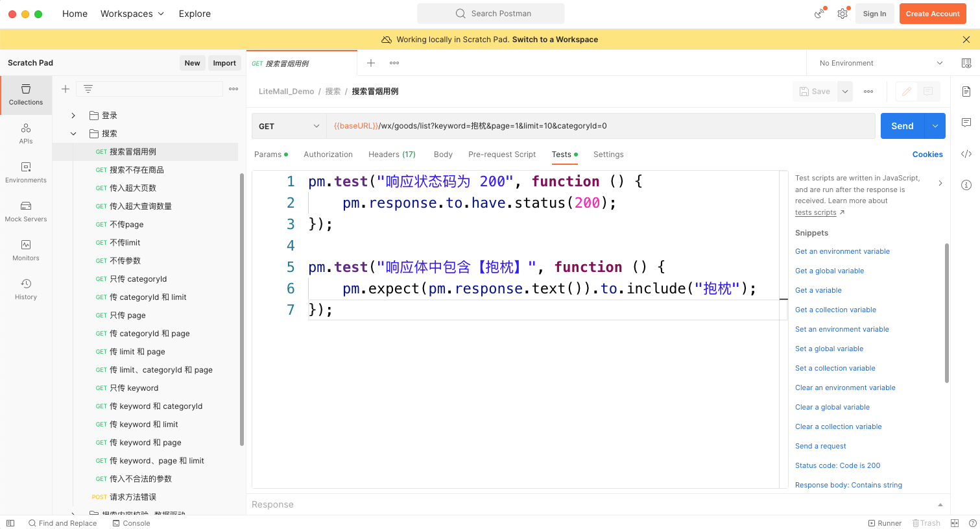
Task: Expand the 登录 folder
Action: 73,116
